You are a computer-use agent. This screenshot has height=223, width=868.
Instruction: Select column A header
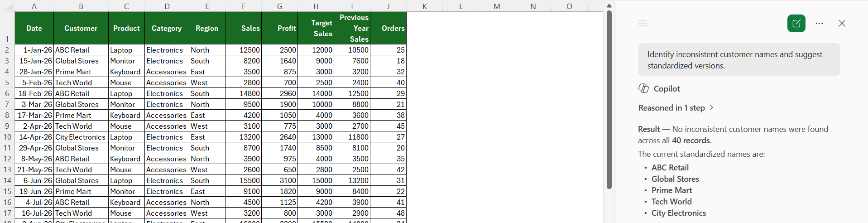pyautogui.click(x=34, y=6)
